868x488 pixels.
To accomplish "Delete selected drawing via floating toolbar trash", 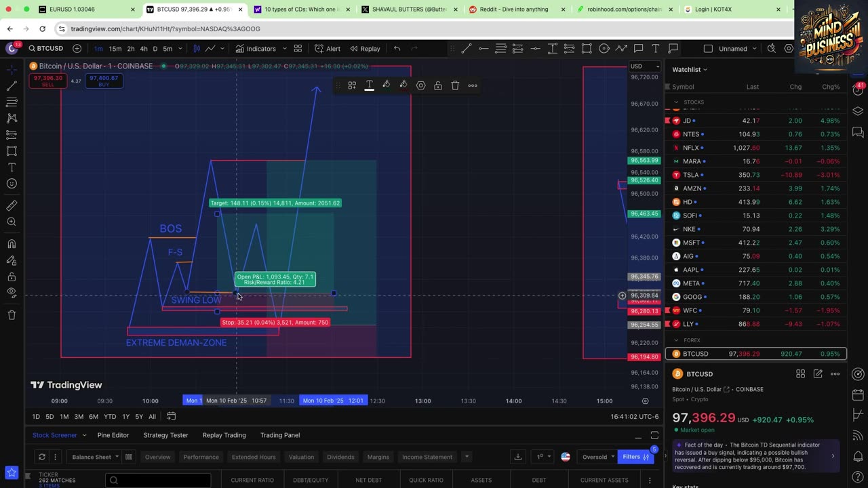I will pyautogui.click(x=455, y=85).
